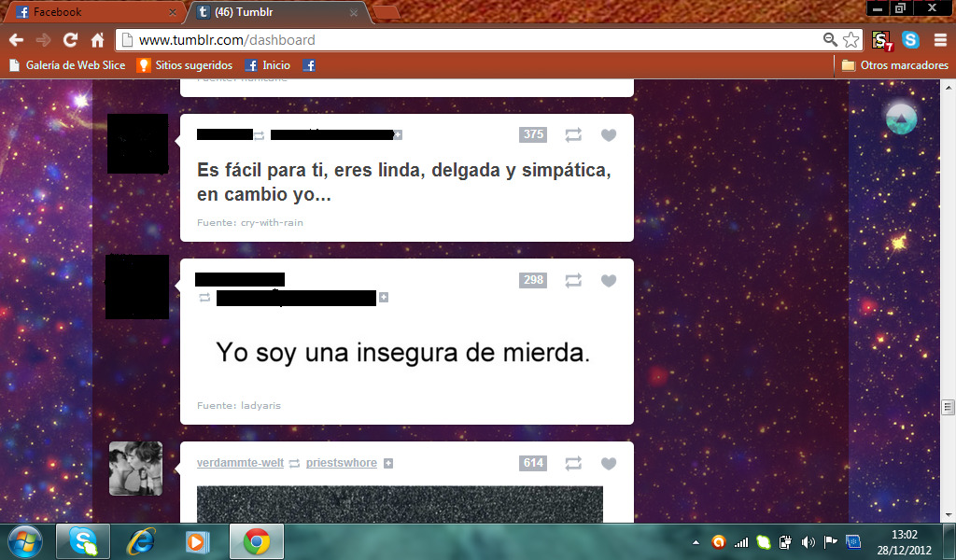The width and height of the screenshot is (956, 560).
Task: Launch Internet Explorer from the taskbar
Action: pyautogui.click(x=141, y=541)
